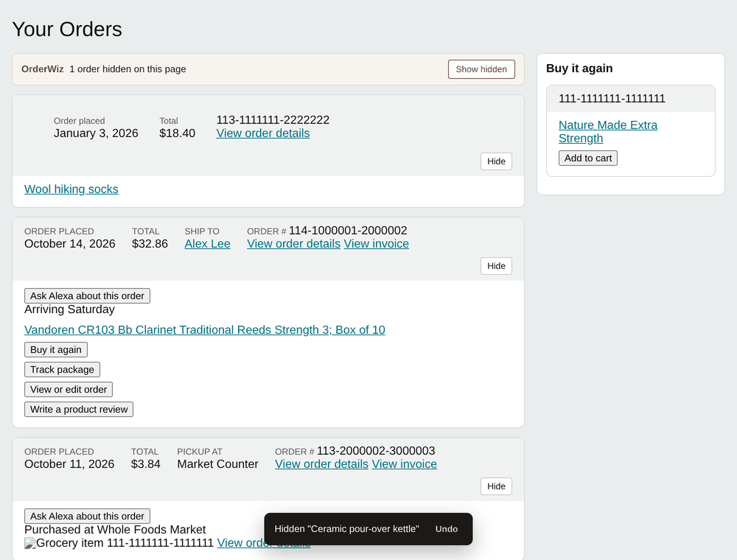Image resolution: width=737 pixels, height=560 pixels.
Task: Click the View or edit order button
Action: [x=69, y=390]
